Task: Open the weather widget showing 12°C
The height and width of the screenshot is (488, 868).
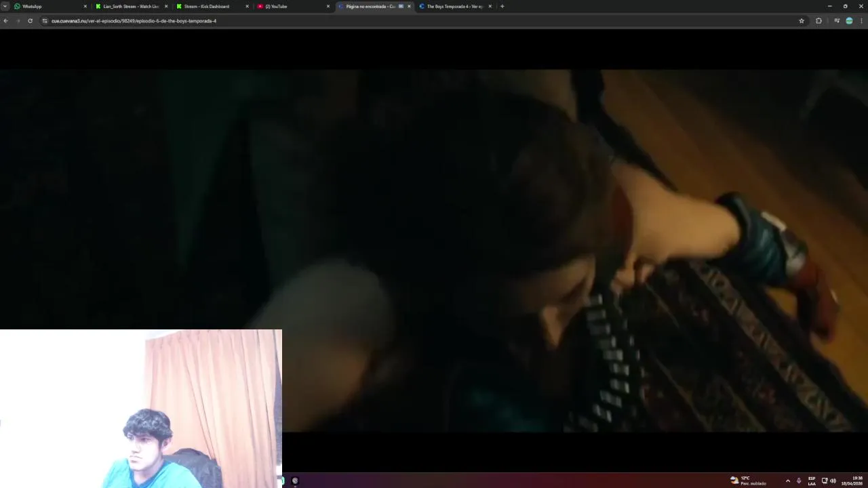Action: (x=748, y=481)
